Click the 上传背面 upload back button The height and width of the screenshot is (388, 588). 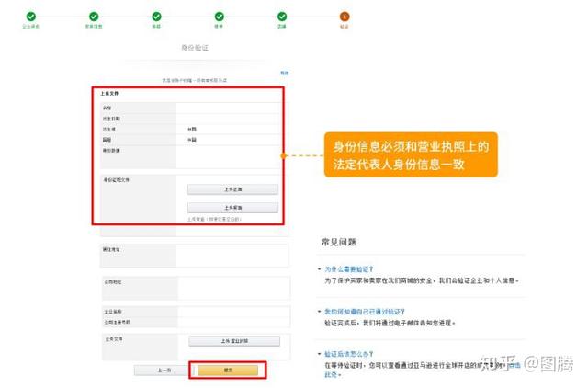click(232, 208)
